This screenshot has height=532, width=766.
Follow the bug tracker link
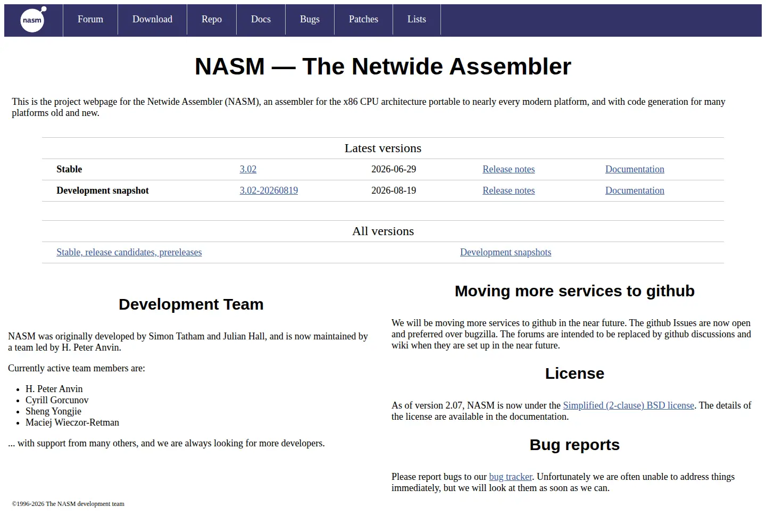[x=511, y=477]
